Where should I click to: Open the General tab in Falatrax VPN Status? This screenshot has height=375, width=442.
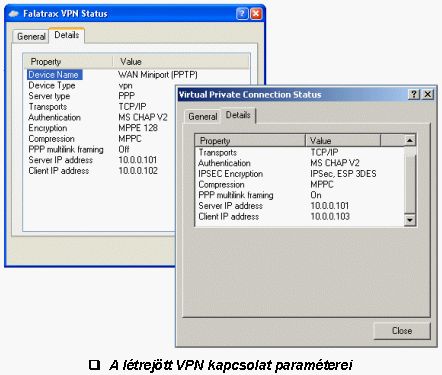tap(31, 36)
